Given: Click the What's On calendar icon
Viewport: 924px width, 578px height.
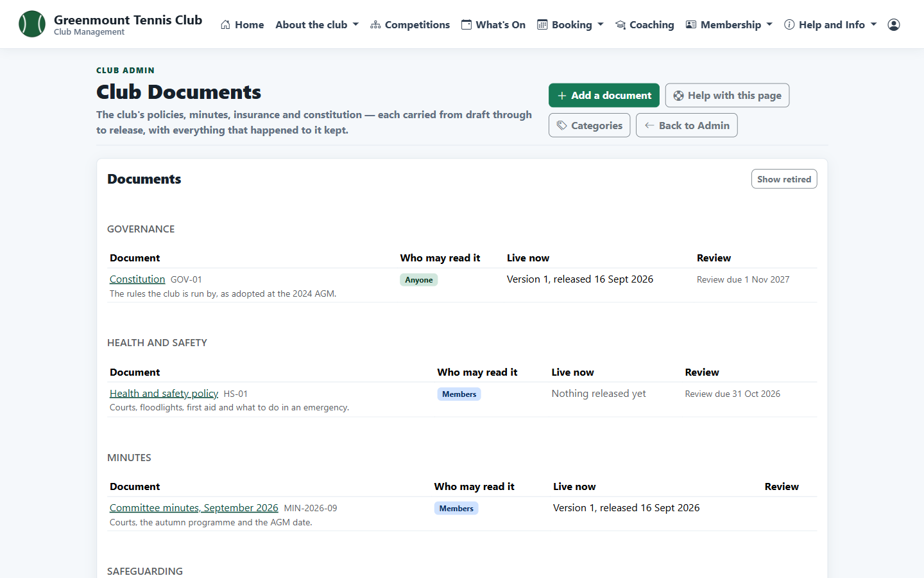Looking at the screenshot, I should point(466,24).
